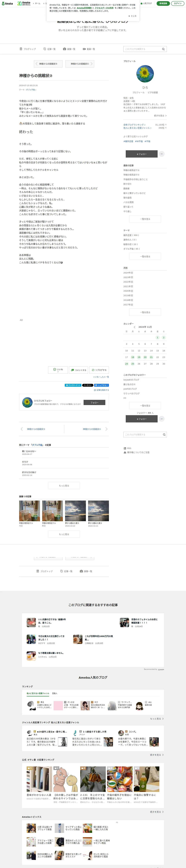Screen dimensions: 186x868
Task: Select the #W不倫 hashtag
Action: [x=139, y=141]
